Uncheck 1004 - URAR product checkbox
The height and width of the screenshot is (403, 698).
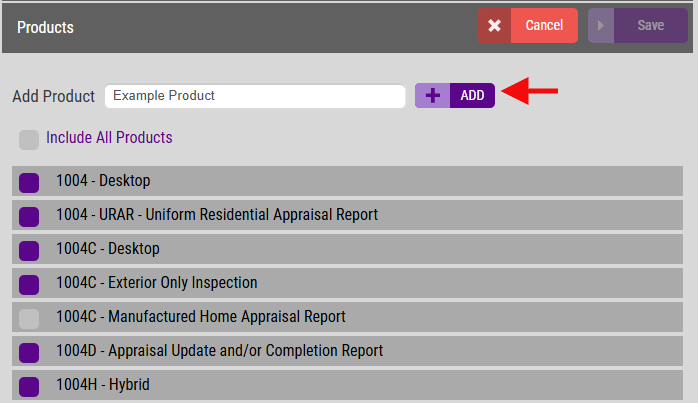pos(29,217)
